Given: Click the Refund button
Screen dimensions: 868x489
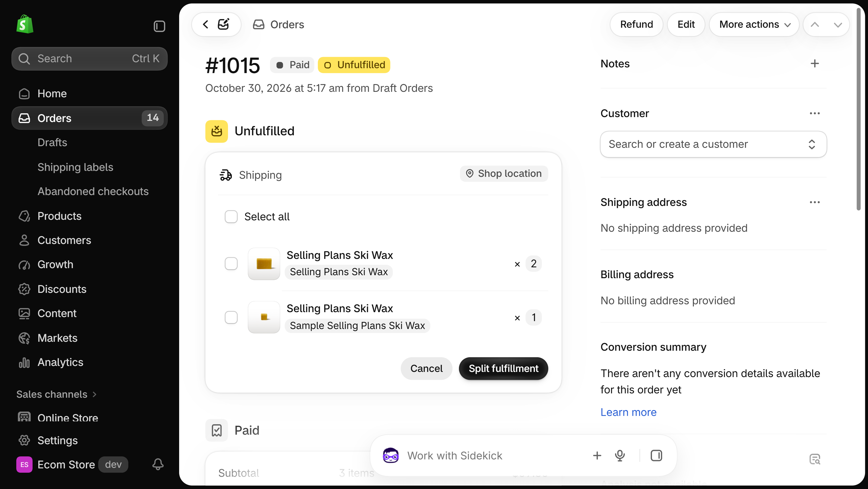Looking at the screenshot, I should tap(636, 24).
